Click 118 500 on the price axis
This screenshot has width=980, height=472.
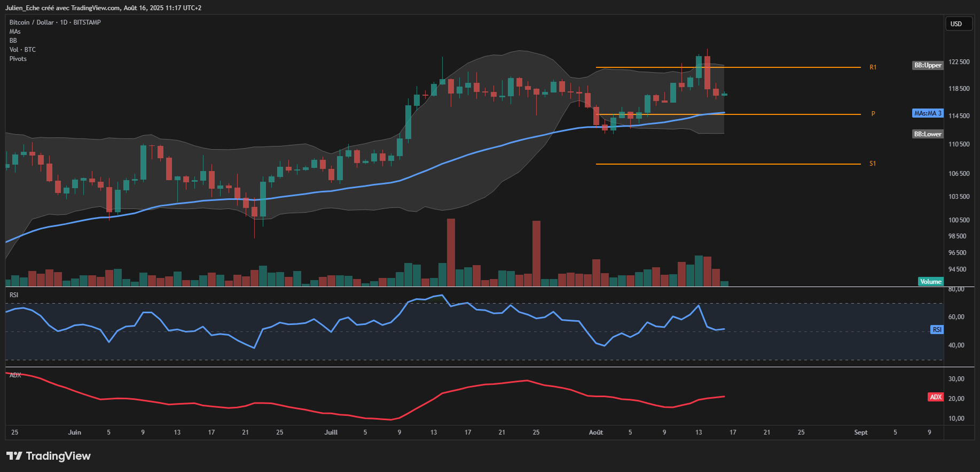pyautogui.click(x=959, y=89)
